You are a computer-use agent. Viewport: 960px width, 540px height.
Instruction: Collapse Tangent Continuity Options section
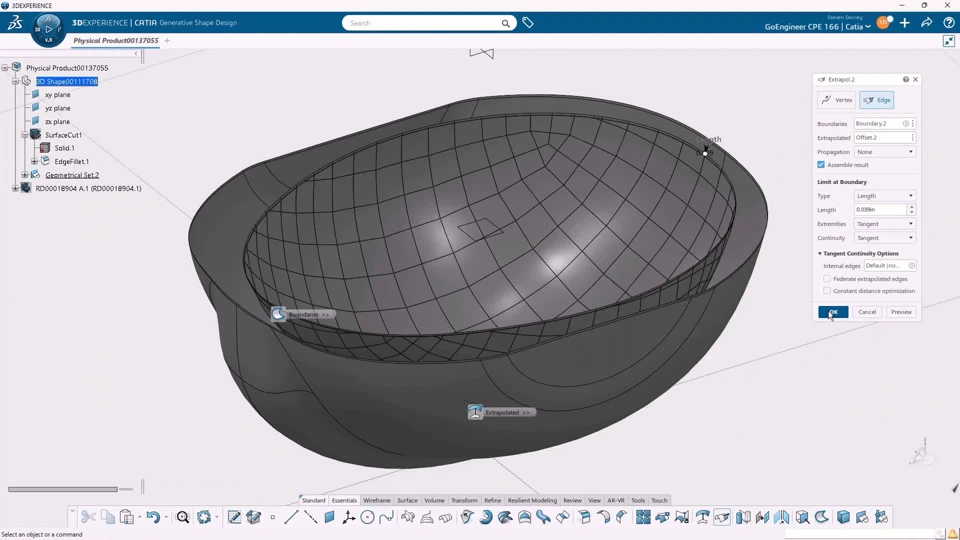(820, 253)
